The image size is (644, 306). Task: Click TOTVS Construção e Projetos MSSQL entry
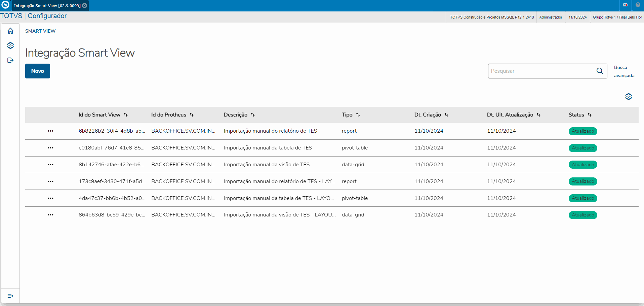(492, 17)
